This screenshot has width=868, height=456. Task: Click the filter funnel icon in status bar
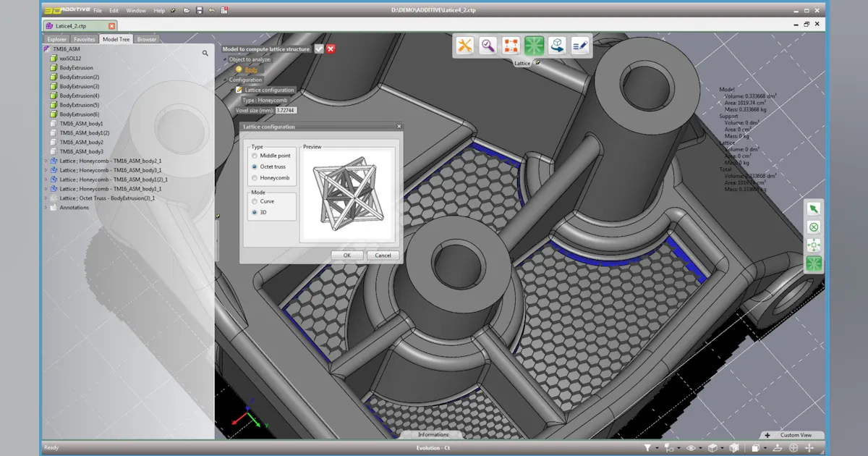pyautogui.click(x=647, y=448)
